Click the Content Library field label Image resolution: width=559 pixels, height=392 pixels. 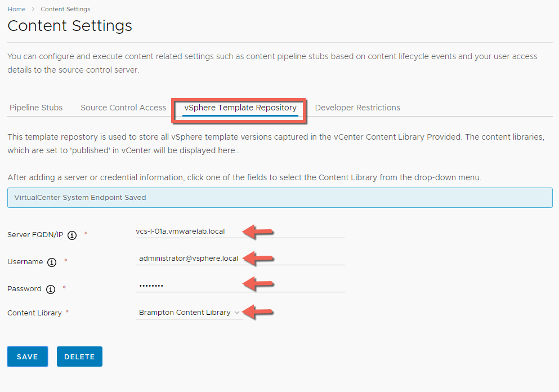coord(34,313)
